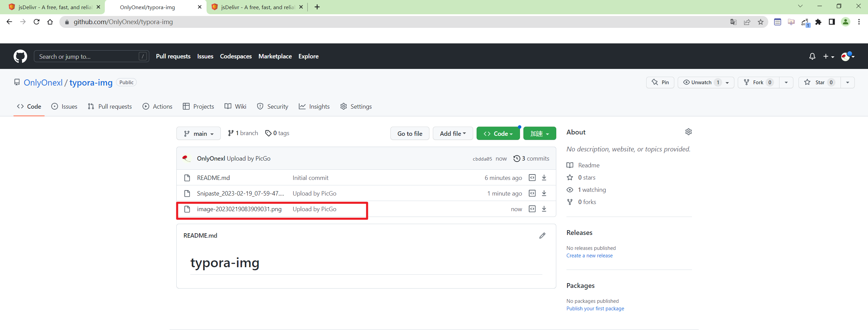The image size is (868, 330).
Task: Reload the page
Action: [x=36, y=22]
